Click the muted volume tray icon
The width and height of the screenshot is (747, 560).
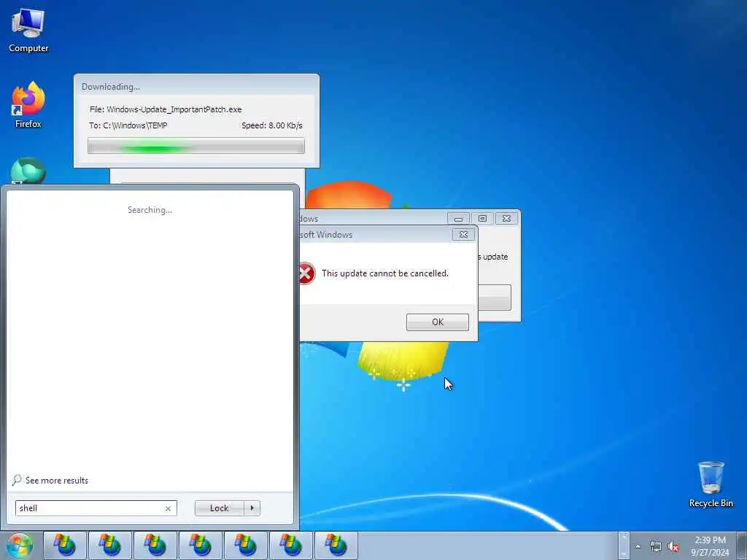pos(673,547)
